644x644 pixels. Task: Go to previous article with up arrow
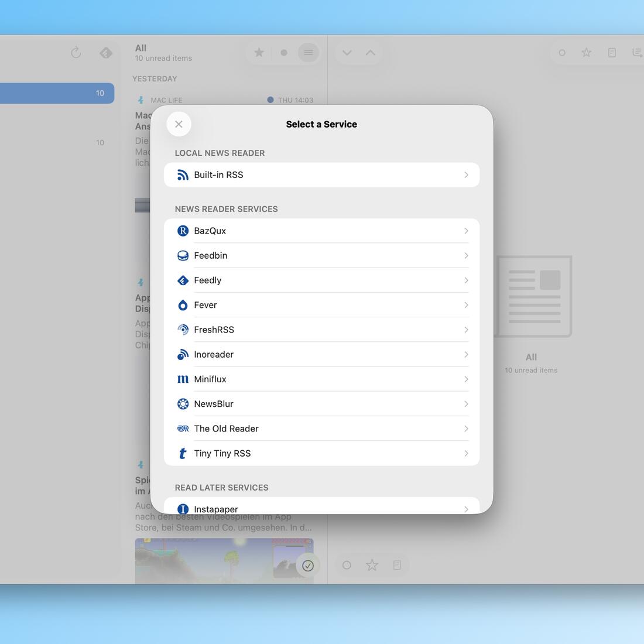tap(371, 53)
